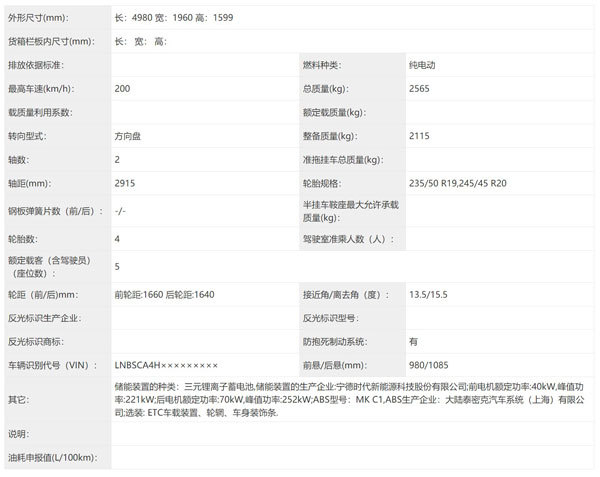Image resolution: width=600 pixels, height=477 pixels.
Task: Click the dimensions value 长:4980 宽:1960 高:1599
Action: pos(174,18)
